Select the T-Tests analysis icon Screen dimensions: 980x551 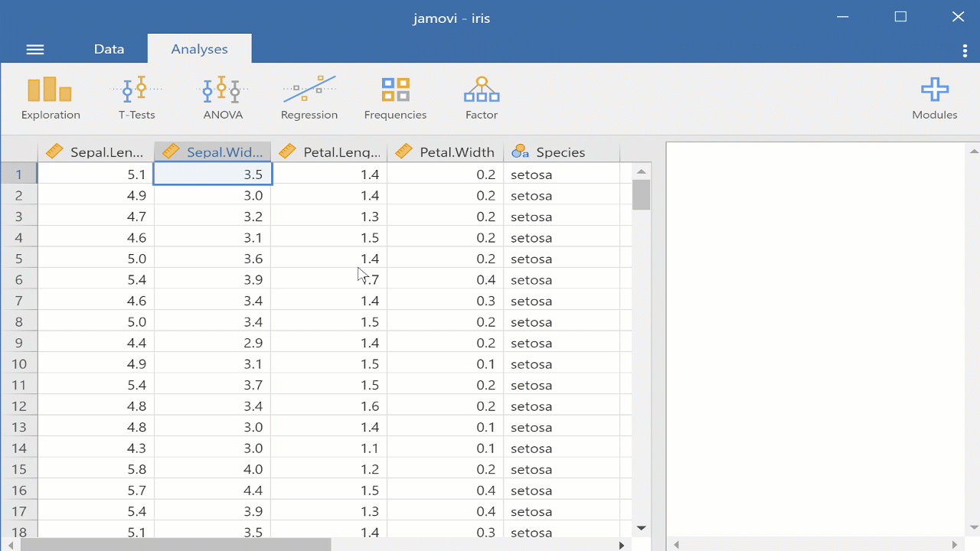click(136, 96)
